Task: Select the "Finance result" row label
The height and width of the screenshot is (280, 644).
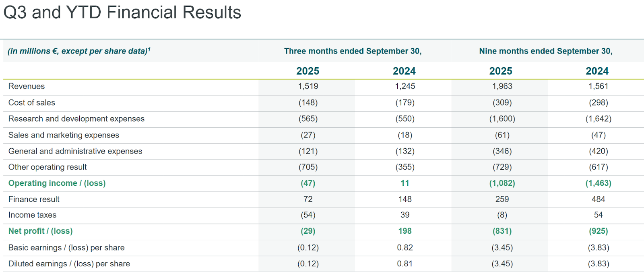Action: tap(34, 199)
